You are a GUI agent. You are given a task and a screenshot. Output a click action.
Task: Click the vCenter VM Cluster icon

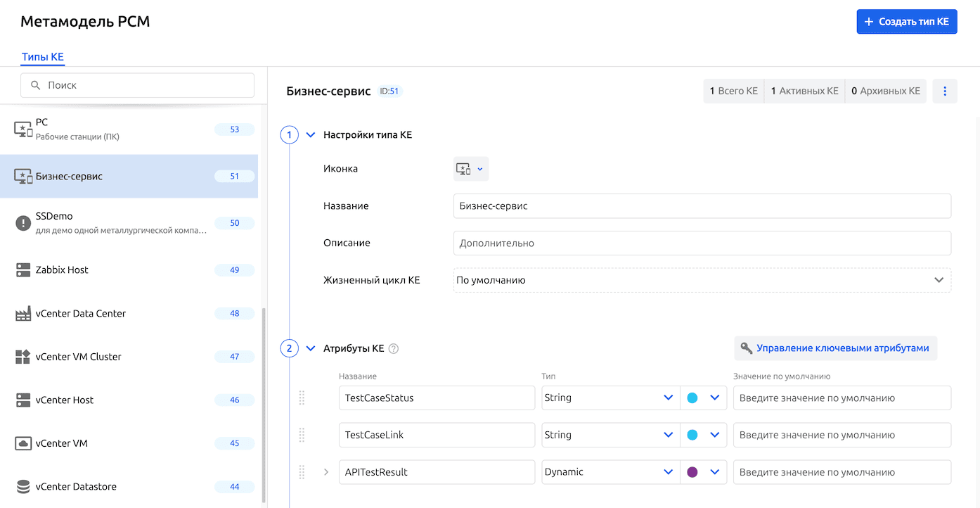[x=23, y=357]
